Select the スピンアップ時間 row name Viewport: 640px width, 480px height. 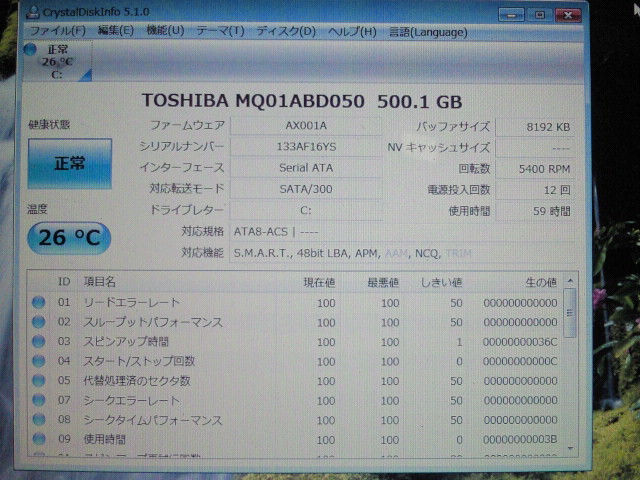(126, 342)
